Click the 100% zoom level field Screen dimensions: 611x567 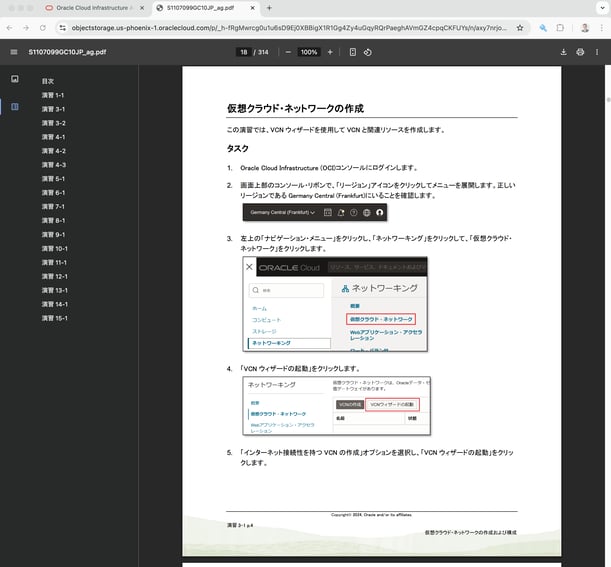(309, 52)
